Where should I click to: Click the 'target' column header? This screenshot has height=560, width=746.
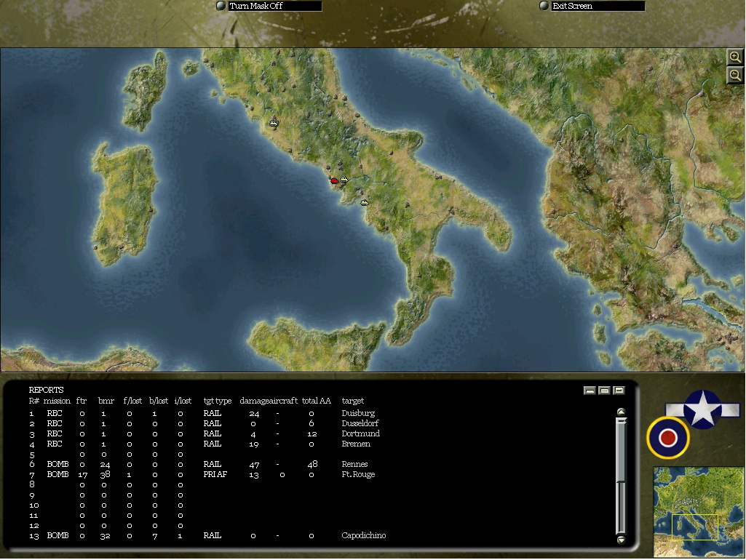(352, 401)
